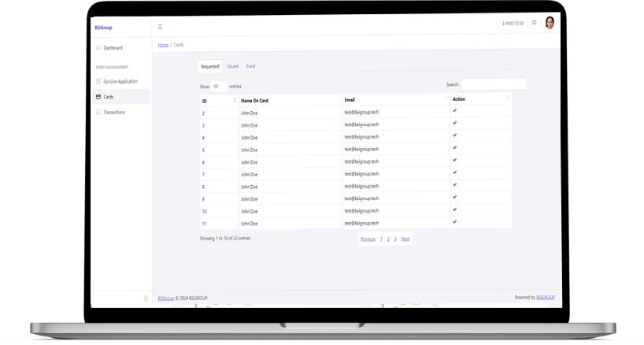This screenshot has width=644, height=345.
Task: Open Dashboard from the sidebar
Action: 113,48
